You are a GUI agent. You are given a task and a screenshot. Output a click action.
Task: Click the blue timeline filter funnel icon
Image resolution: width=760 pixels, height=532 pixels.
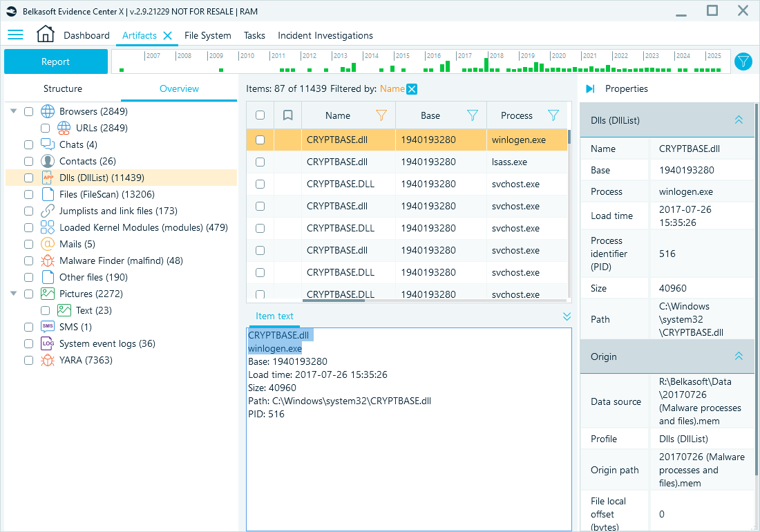click(x=743, y=61)
